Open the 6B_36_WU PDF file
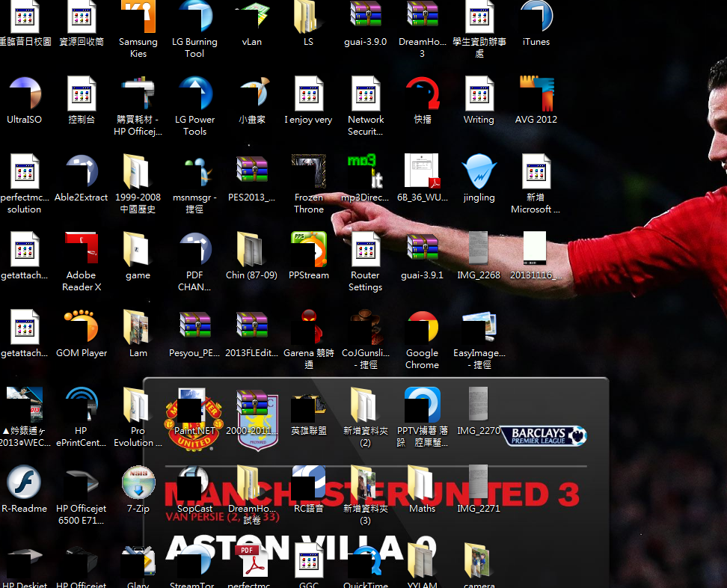Image resolution: width=727 pixels, height=588 pixels. coord(422,171)
